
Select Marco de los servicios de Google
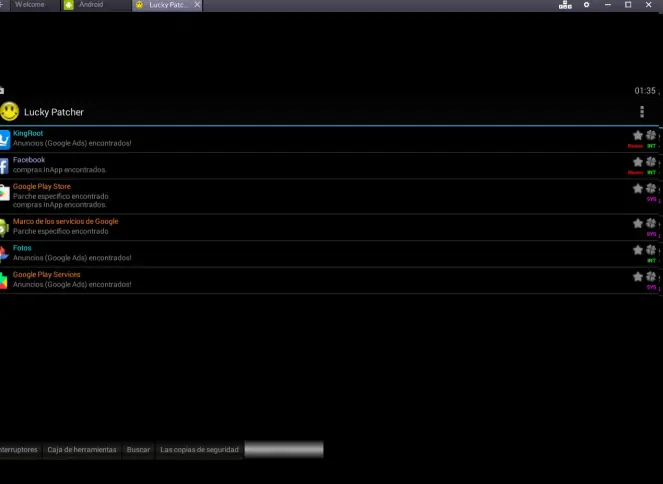66,221
